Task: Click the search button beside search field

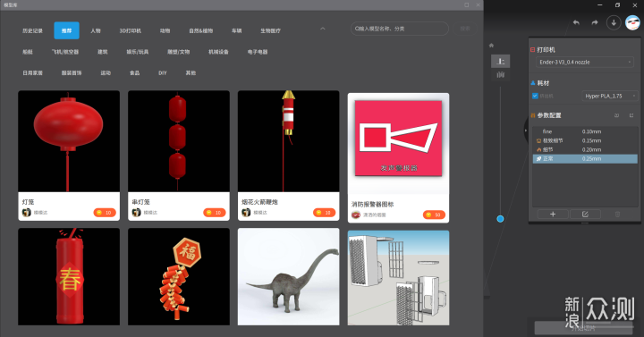Action: pyautogui.click(x=465, y=29)
